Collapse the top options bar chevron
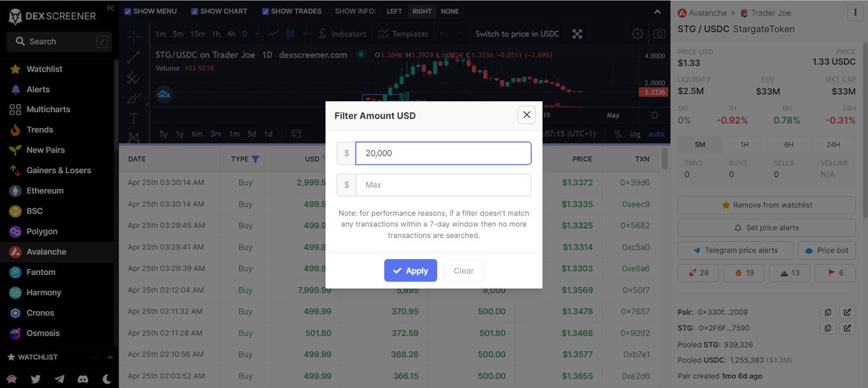868x388 pixels. click(x=657, y=12)
